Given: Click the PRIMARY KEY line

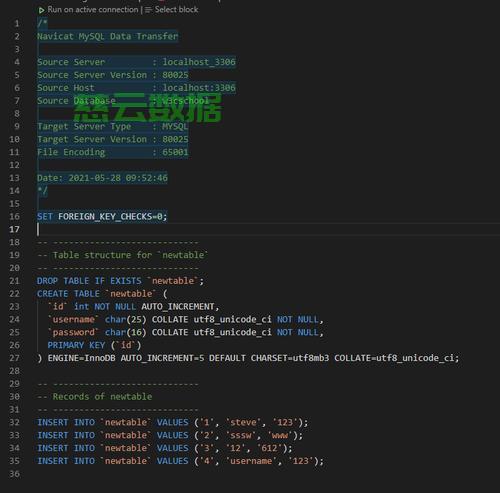Looking at the screenshot, I should [x=94, y=345].
